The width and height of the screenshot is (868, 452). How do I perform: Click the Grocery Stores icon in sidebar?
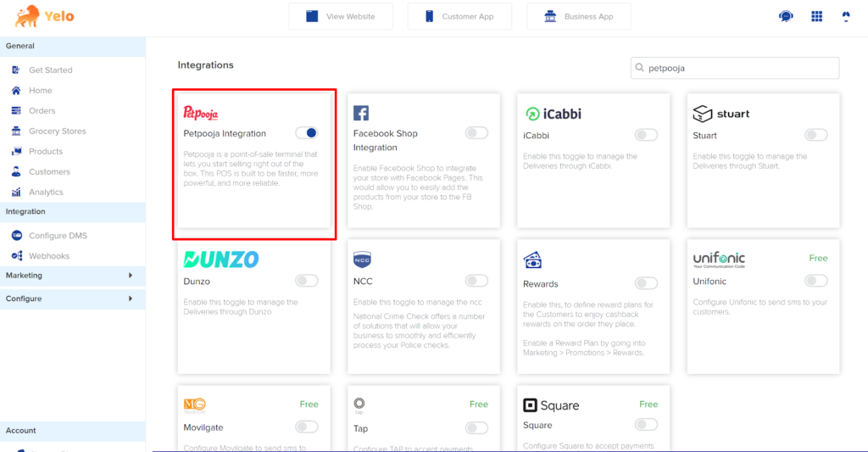[x=16, y=131]
